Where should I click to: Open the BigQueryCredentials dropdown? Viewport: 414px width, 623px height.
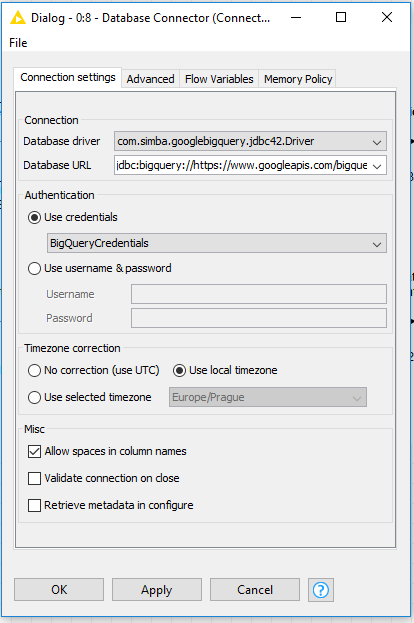click(x=217, y=243)
